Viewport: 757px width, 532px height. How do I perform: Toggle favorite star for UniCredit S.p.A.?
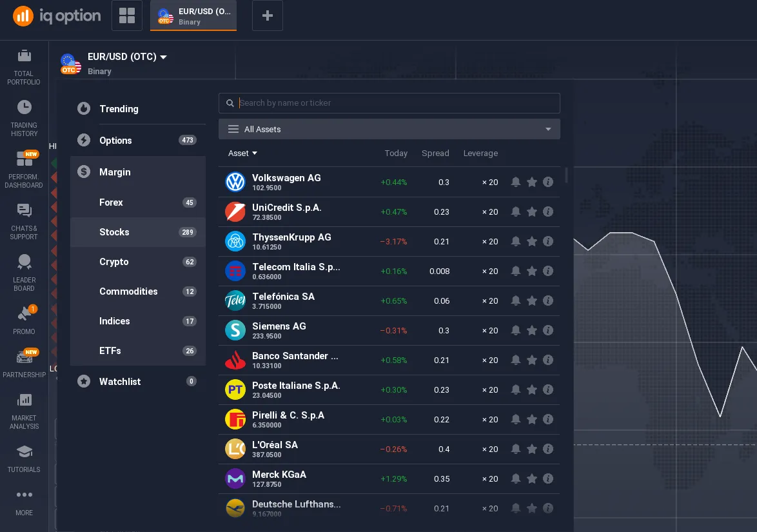point(532,212)
